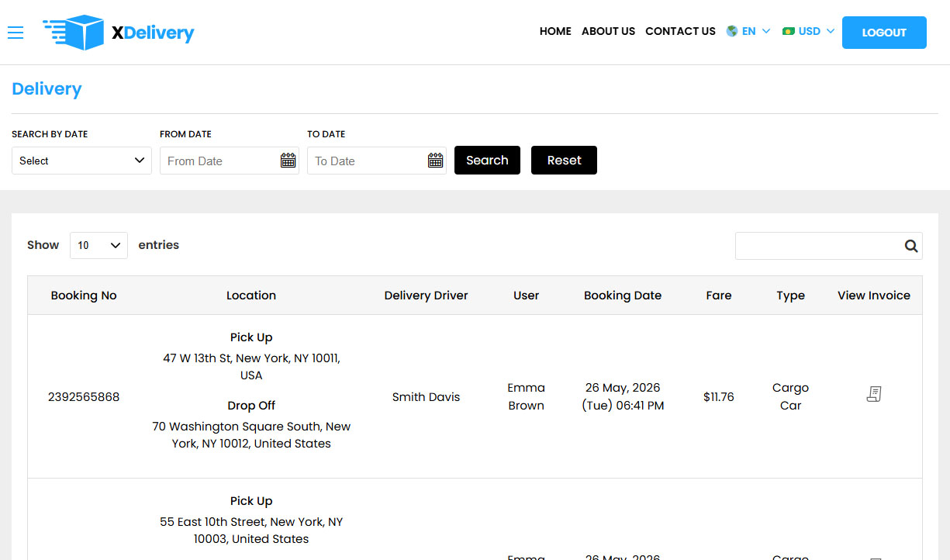Click the 26 May, 2026 06:41 PM date
This screenshot has height=560, width=950.
tap(623, 396)
